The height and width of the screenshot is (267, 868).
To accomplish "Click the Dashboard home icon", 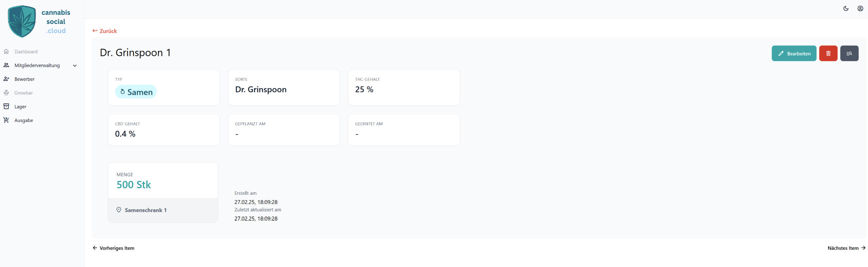I will coord(6,52).
